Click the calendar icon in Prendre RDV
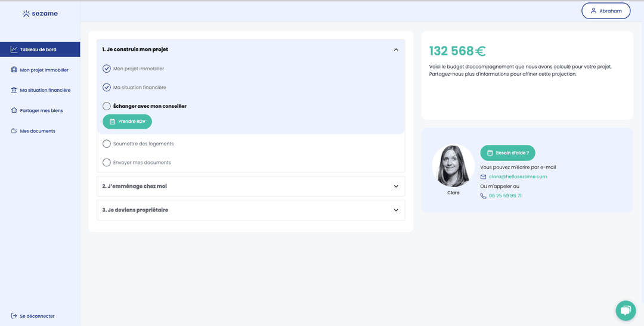 click(113, 122)
